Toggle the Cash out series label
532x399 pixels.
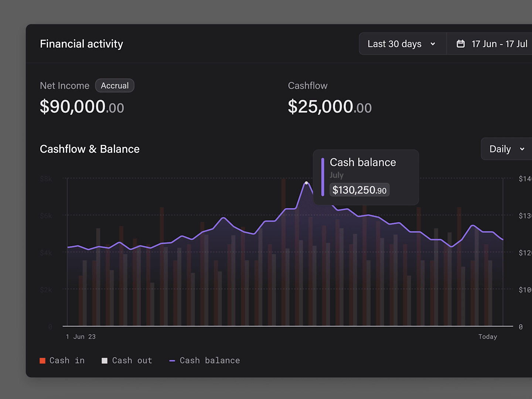(132, 361)
